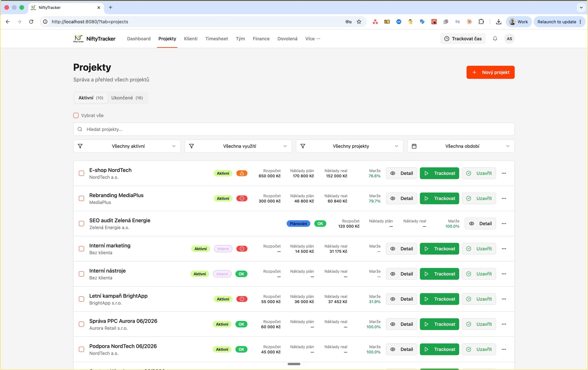Open Detail of E-shop NordTech
Screen dimensions: 588x370
pos(401,173)
